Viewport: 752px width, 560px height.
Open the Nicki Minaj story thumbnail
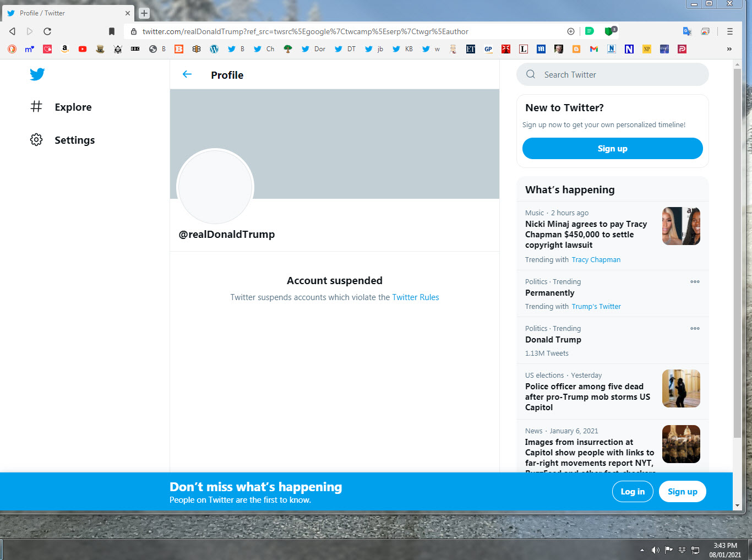click(x=681, y=226)
